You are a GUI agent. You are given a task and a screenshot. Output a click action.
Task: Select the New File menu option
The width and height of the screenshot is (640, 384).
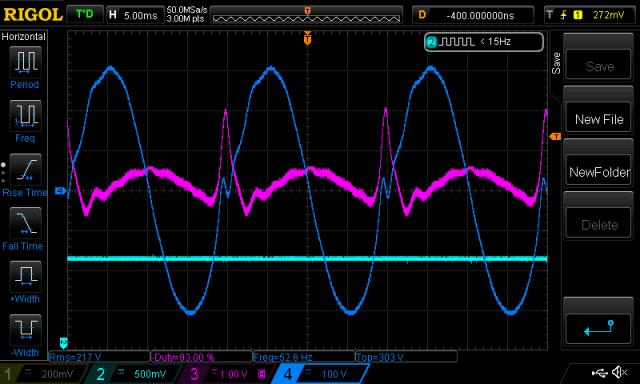click(x=599, y=119)
